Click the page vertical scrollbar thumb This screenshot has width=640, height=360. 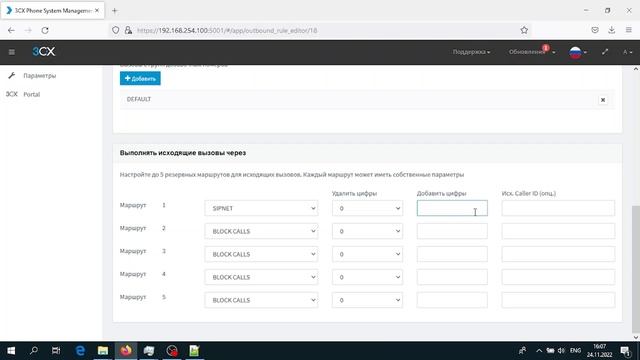pos(636,269)
